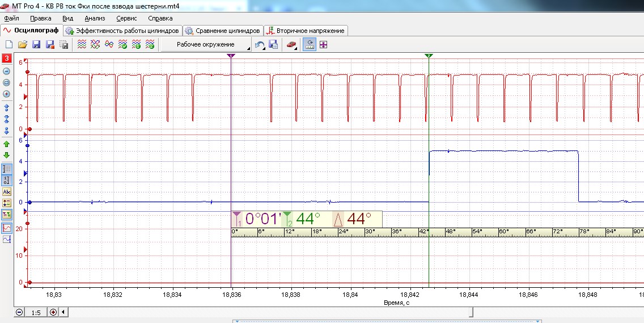The width and height of the screenshot is (644, 323).
Task: Click the red car icon in toolbar
Action: tap(291, 45)
